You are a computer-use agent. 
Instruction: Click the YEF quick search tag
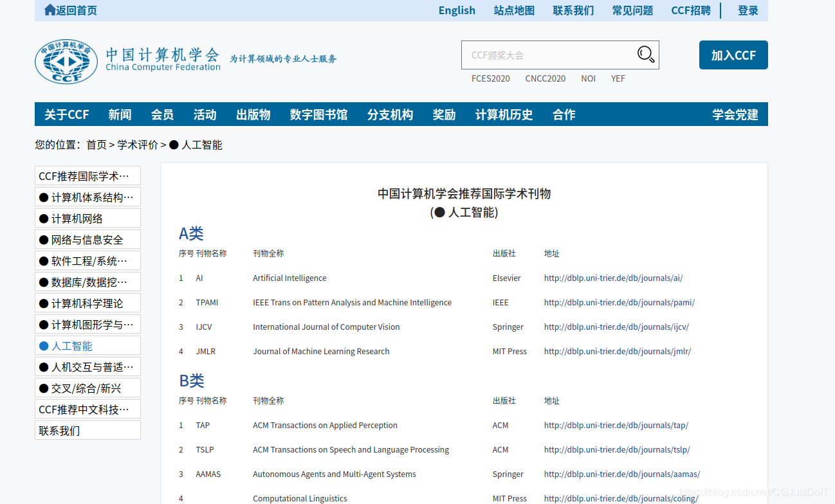point(618,78)
